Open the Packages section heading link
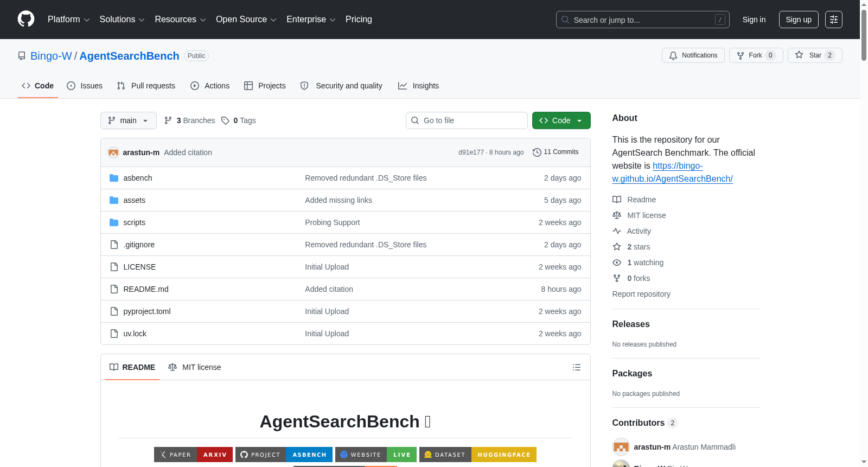This screenshot has height=467, width=868. pos(632,374)
